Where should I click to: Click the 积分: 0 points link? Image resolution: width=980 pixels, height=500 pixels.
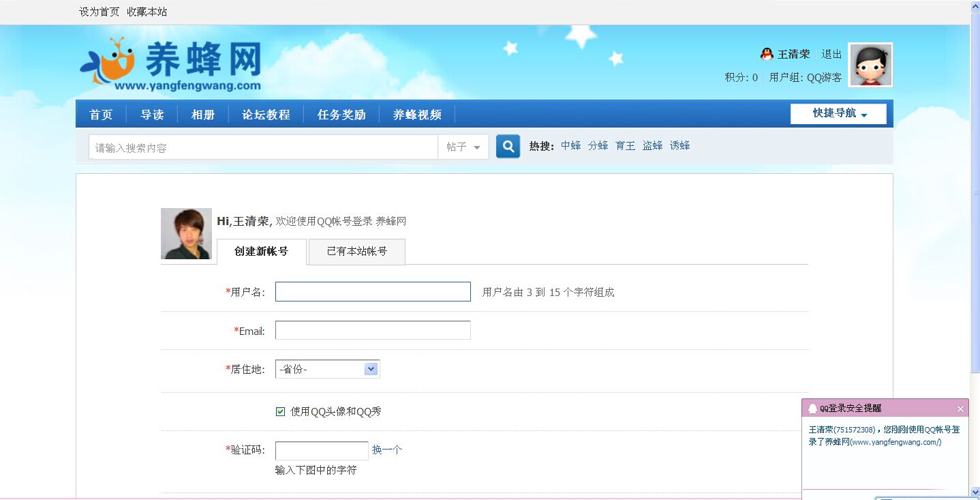click(741, 78)
